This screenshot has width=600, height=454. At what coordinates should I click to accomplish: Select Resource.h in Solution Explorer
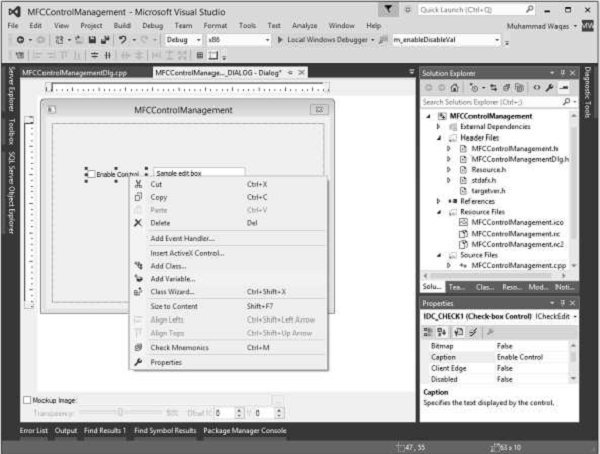pos(488,170)
